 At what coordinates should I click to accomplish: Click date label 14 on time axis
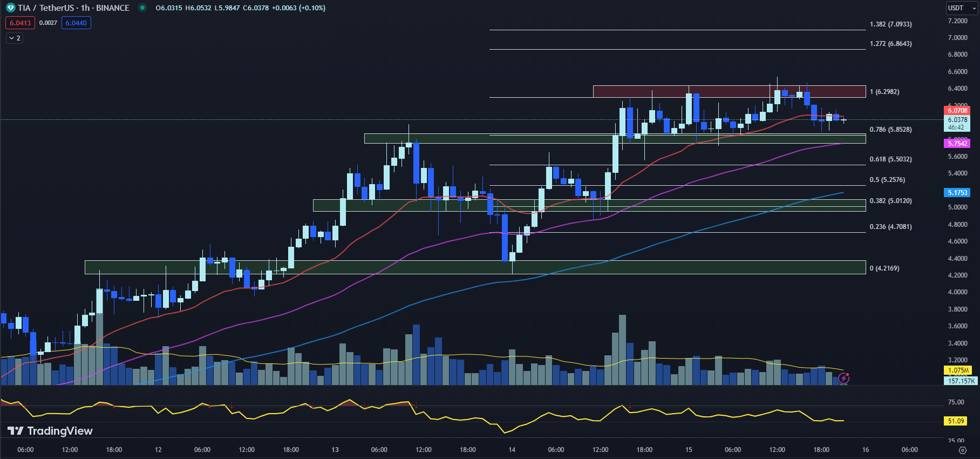512,450
